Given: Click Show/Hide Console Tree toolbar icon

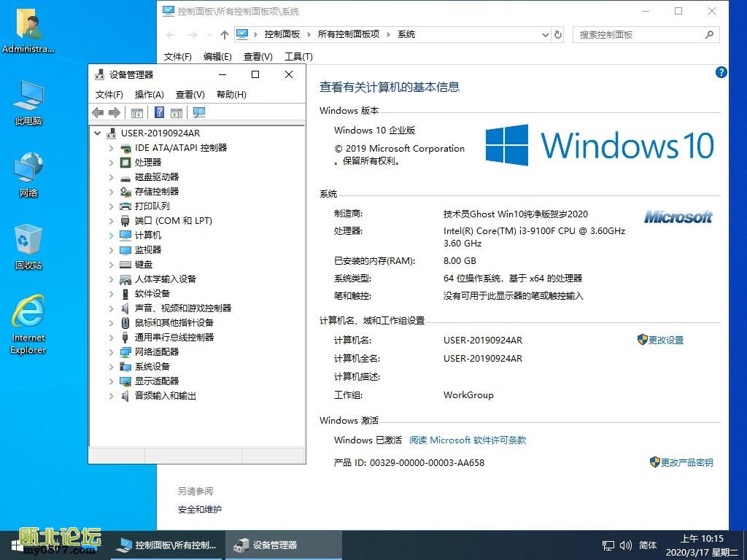Looking at the screenshot, I should (x=136, y=112).
